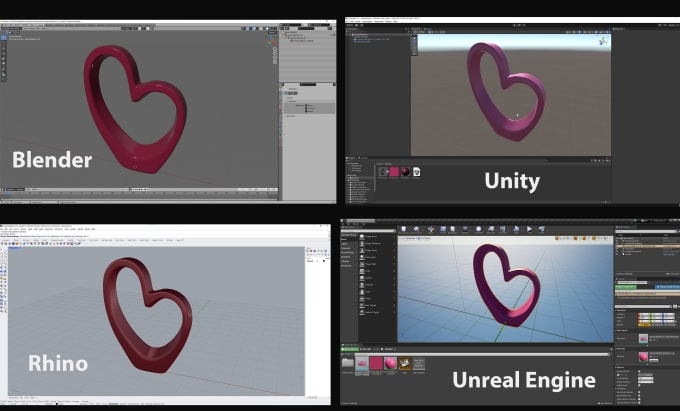Viewport: 680px width, 411px height.
Task: Select Sphere Trigger in Unreal Place panel
Action: coord(376,312)
